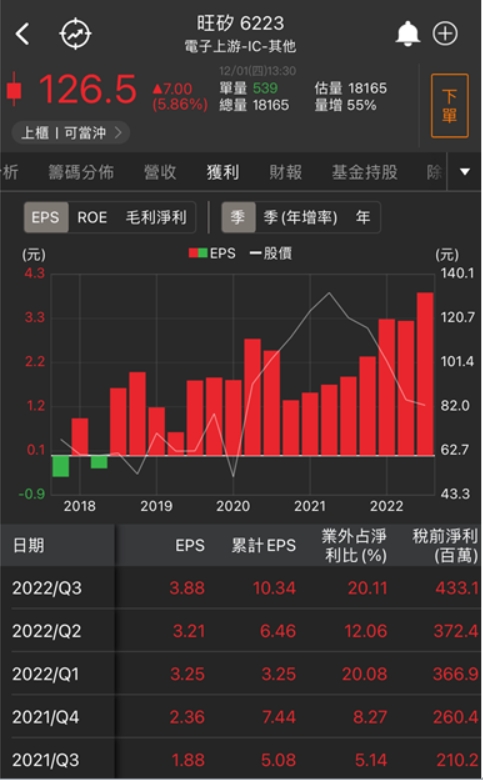
Task: Switch to the 籌碼分佈 tab
Action: coord(81,173)
